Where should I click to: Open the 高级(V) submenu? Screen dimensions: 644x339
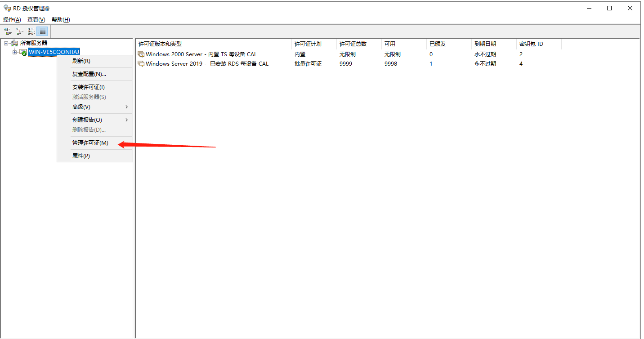click(95, 107)
